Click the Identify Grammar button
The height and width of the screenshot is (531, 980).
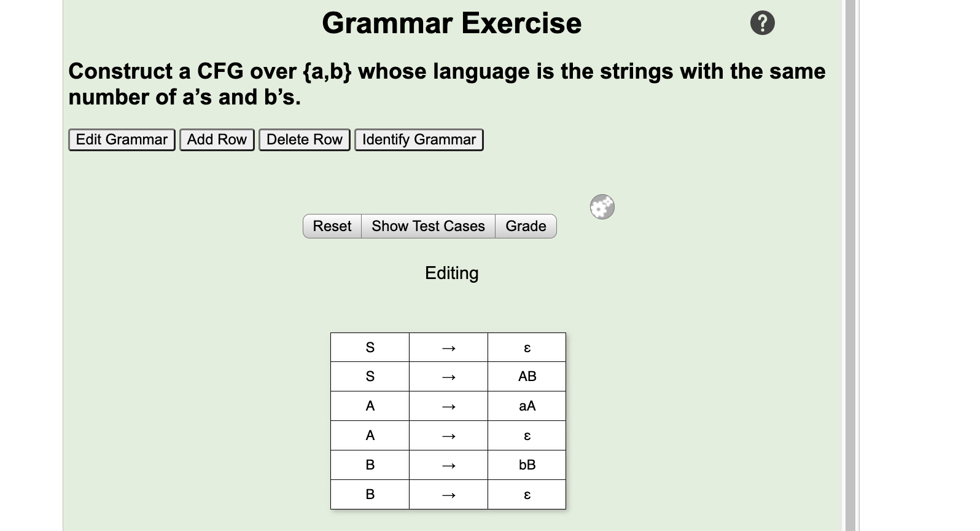(x=419, y=140)
